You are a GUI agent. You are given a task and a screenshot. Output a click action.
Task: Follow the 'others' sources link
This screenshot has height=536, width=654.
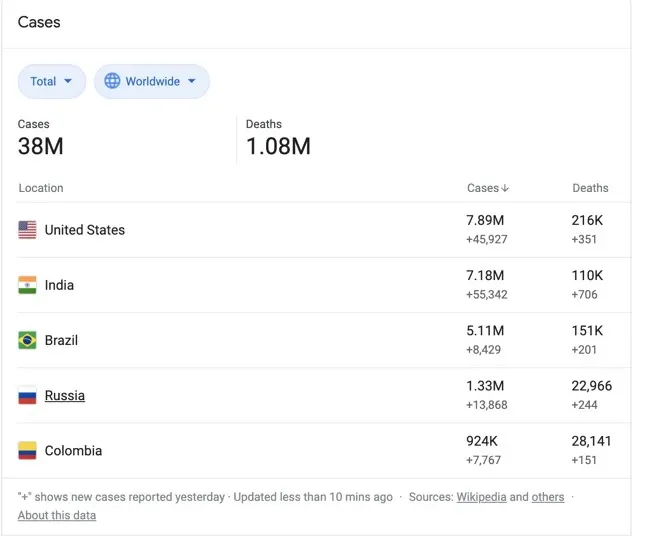click(548, 497)
